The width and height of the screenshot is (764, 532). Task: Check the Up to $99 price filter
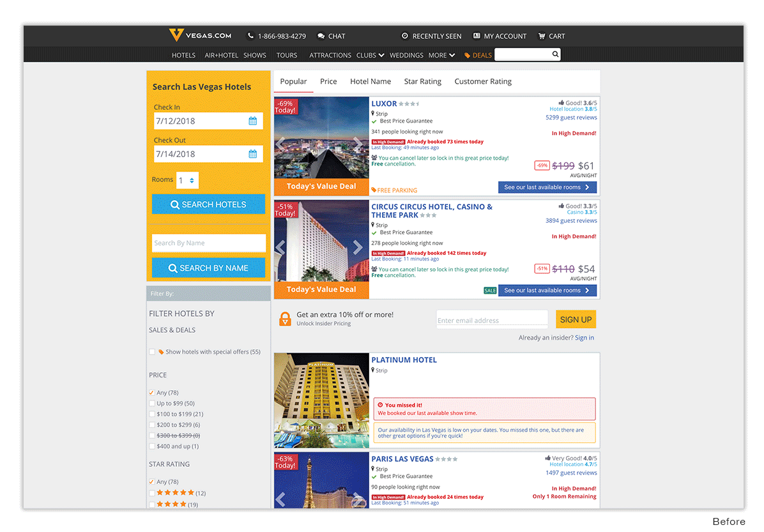coord(152,404)
